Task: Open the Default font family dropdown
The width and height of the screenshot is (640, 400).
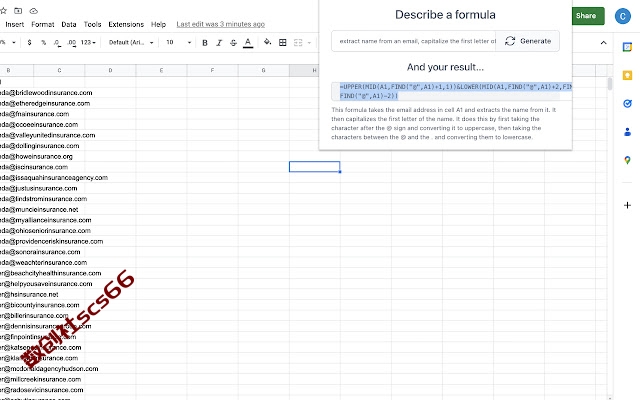Action: [131, 42]
